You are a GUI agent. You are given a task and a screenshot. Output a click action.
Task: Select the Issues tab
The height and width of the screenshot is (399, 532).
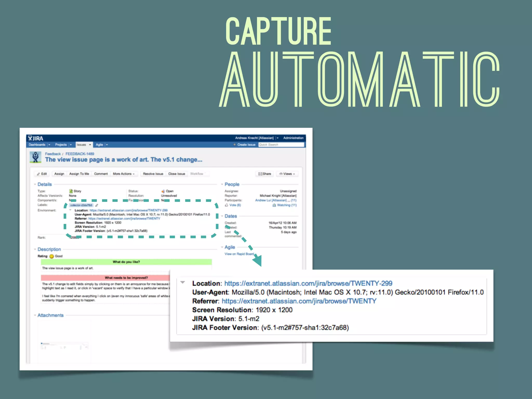(x=81, y=145)
